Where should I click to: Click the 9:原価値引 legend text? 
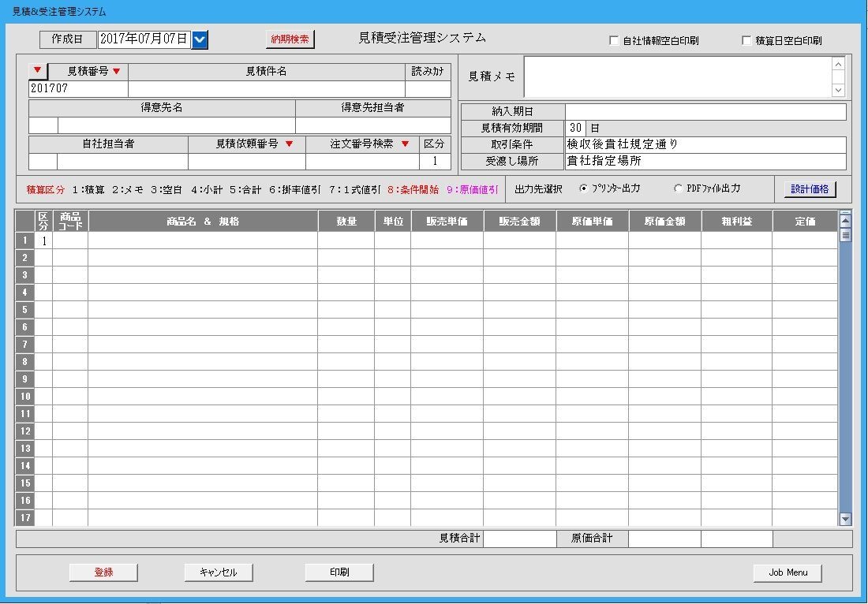click(473, 190)
